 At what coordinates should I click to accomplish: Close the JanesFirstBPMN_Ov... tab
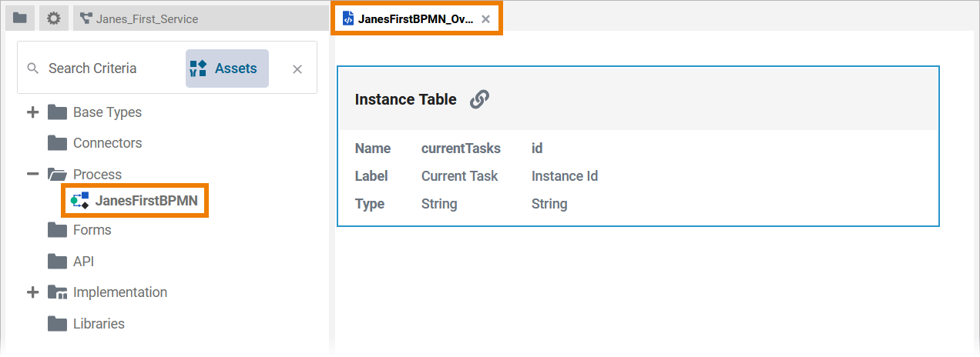[x=485, y=19]
